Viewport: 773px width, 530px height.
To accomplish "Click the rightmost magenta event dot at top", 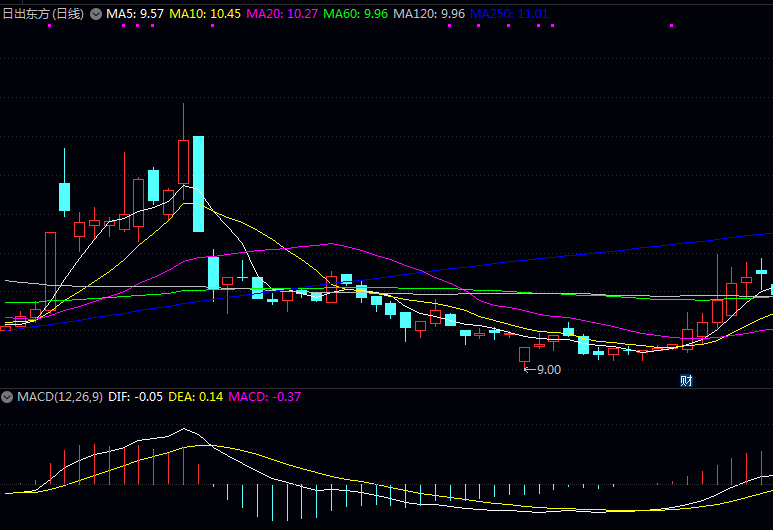I will [x=551, y=26].
